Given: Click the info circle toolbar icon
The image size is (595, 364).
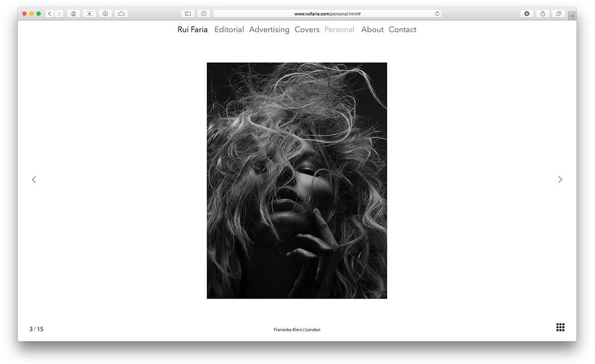Looking at the screenshot, I should (105, 14).
